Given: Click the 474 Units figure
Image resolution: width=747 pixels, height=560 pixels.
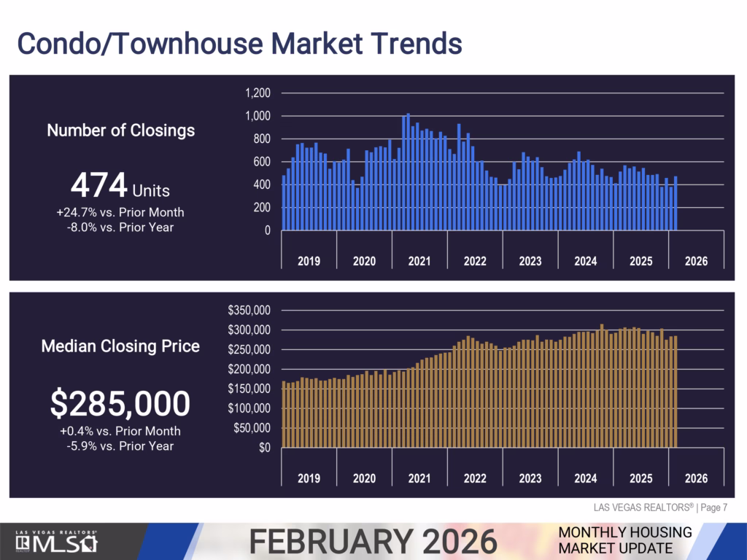Looking at the screenshot, I should click(x=120, y=187).
